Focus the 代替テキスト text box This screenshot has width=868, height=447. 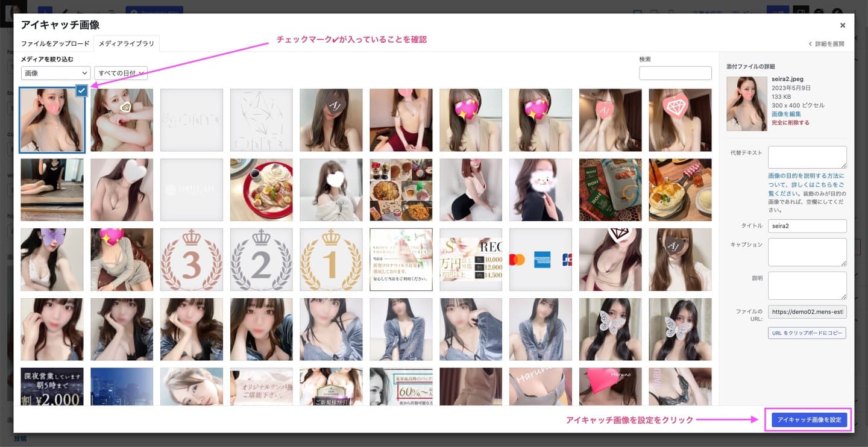point(807,157)
